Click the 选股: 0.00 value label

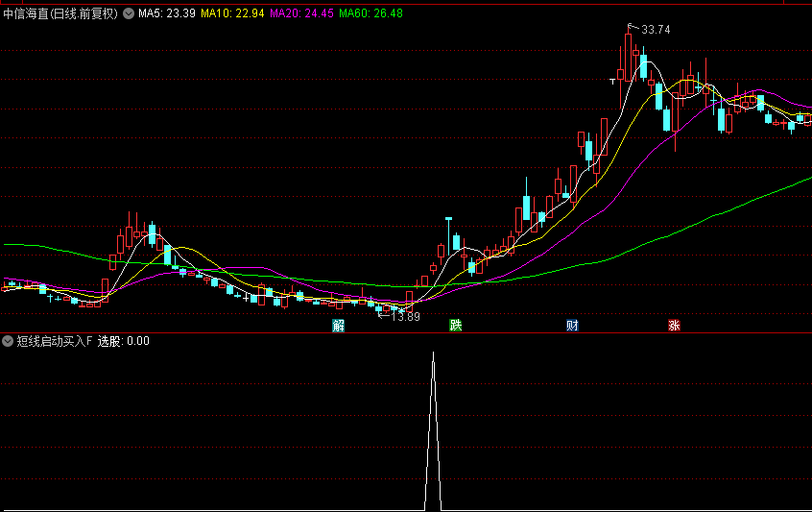[123, 341]
